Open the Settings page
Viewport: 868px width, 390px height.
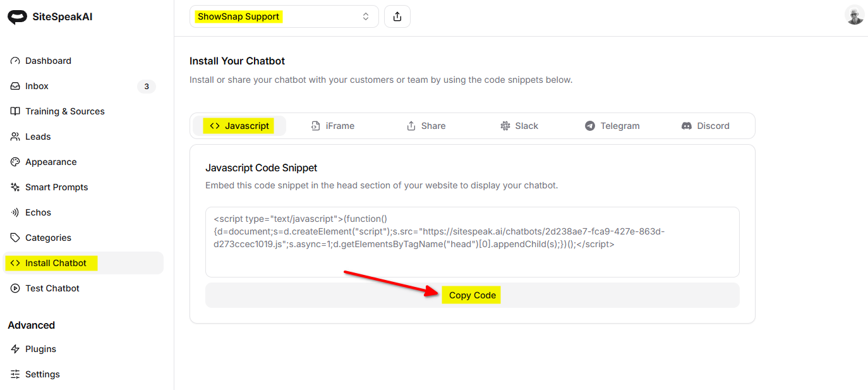pyautogui.click(x=83, y=374)
